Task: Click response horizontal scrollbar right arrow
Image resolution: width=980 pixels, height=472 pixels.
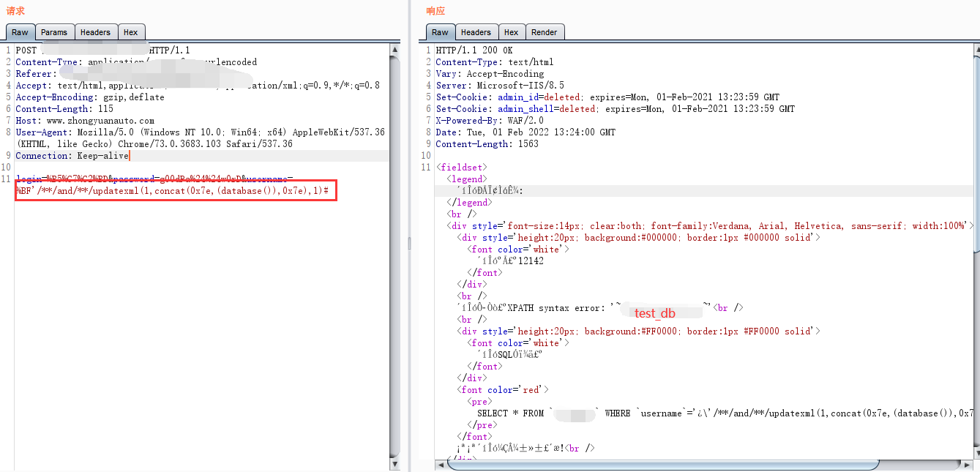Action: pos(967,465)
